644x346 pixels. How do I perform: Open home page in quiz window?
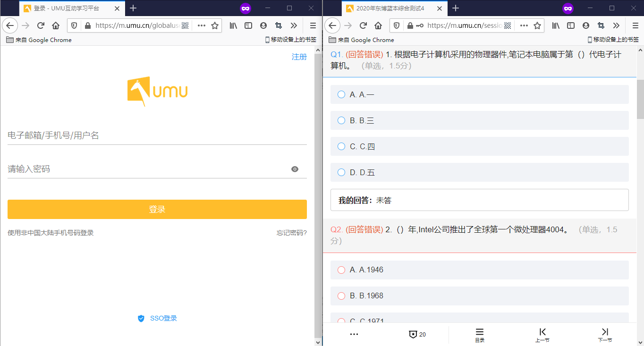coord(378,26)
